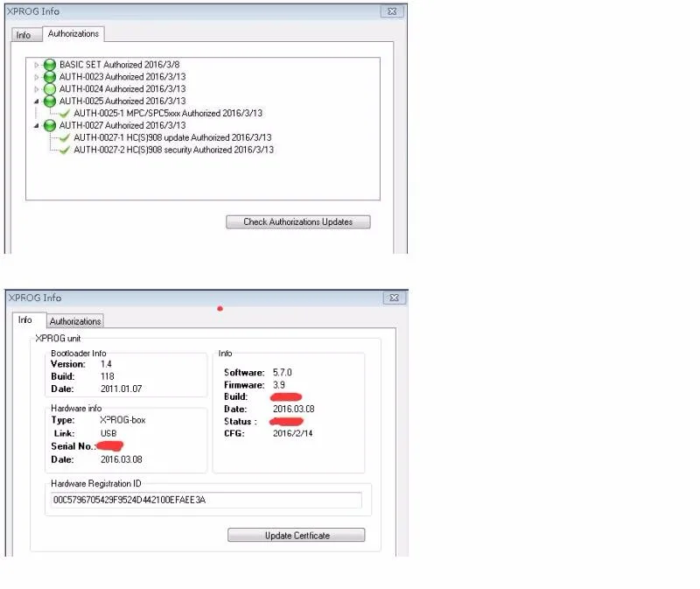The image size is (700, 589).
Task: Click the green AUTH-0025 status icon
Action: [50, 101]
